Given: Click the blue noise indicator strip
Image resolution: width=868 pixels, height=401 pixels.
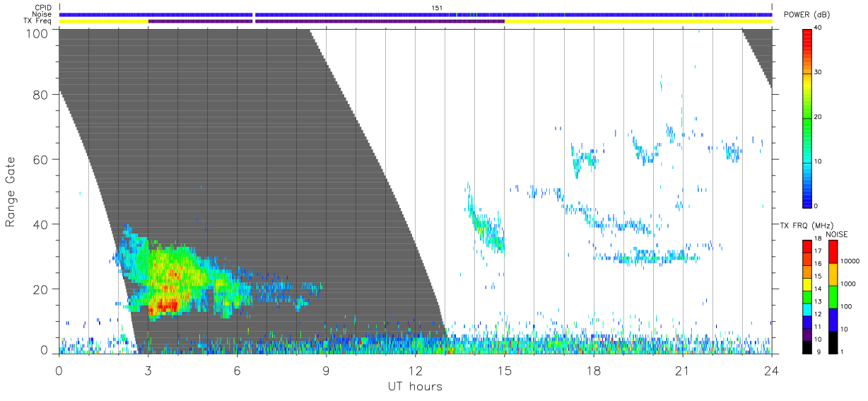Looking at the screenshot, I should point(416,14).
